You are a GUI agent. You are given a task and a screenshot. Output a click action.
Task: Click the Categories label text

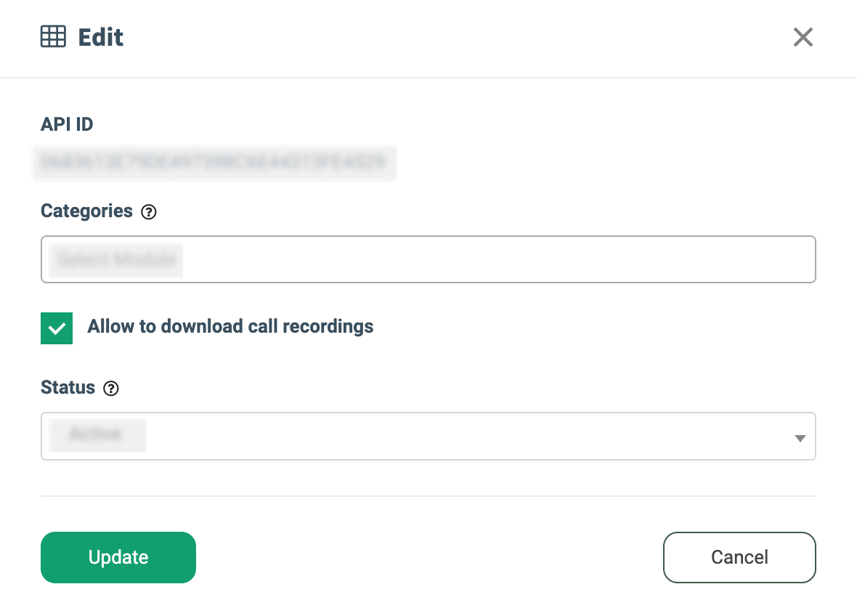click(86, 211)
